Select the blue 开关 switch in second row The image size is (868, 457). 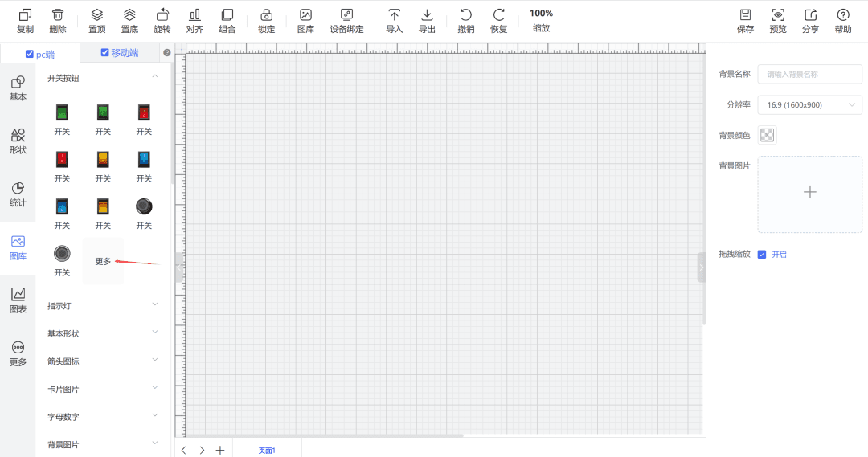(144, 159)
